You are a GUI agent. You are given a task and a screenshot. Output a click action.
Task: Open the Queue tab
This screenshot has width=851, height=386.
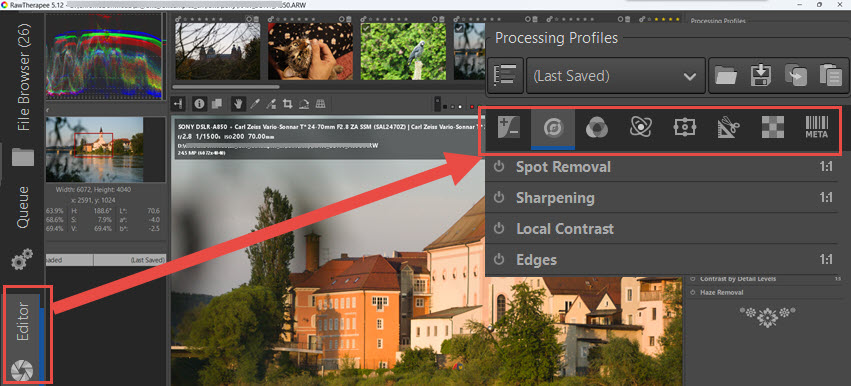(x=23, y=207)
